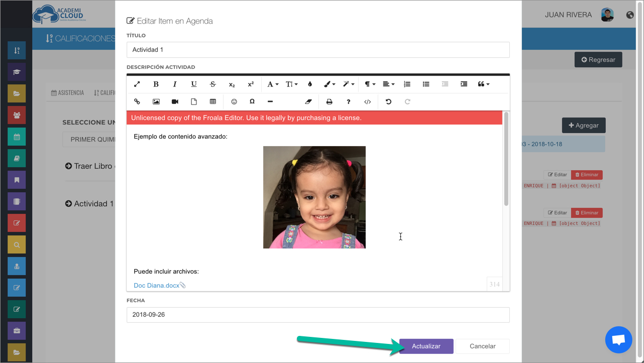This screenshot has height=363, width=644.
Task: Open sidebar calendar item
Action: (x=17, y=137)
